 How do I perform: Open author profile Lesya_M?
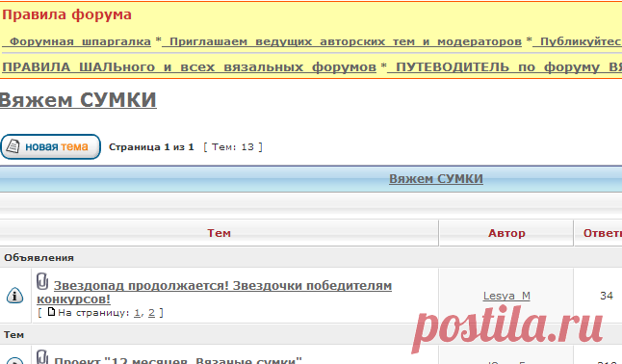point(506,297)
